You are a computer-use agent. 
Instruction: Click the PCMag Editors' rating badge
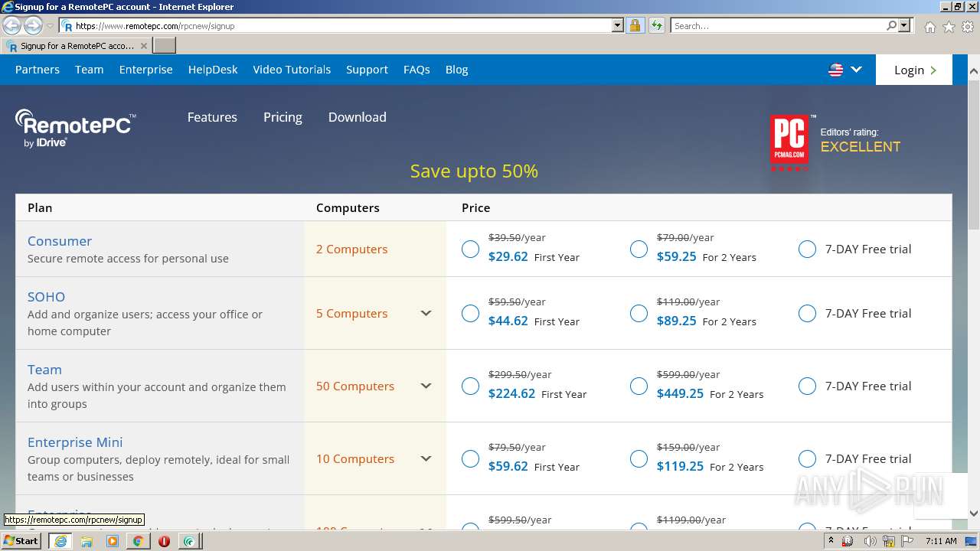coord(835,142)
